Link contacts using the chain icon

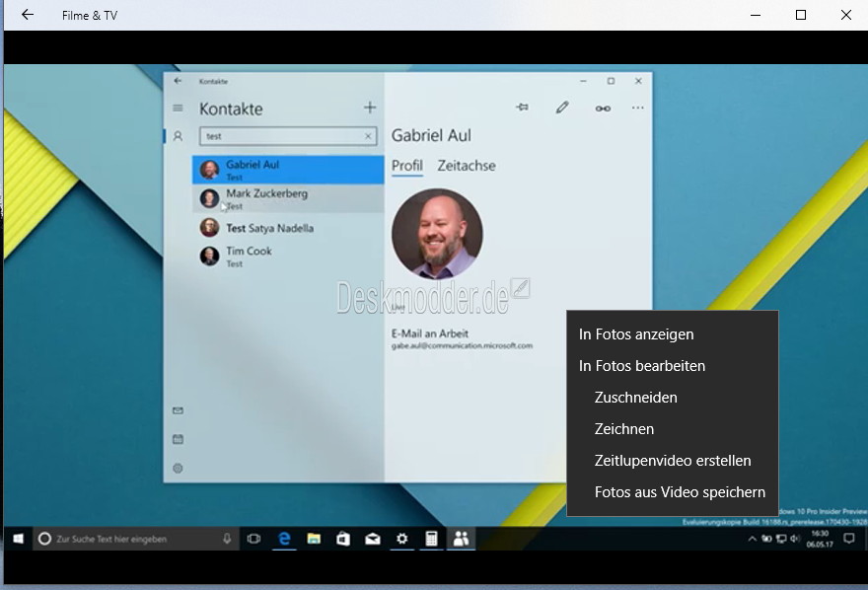(x=603, y=109)
